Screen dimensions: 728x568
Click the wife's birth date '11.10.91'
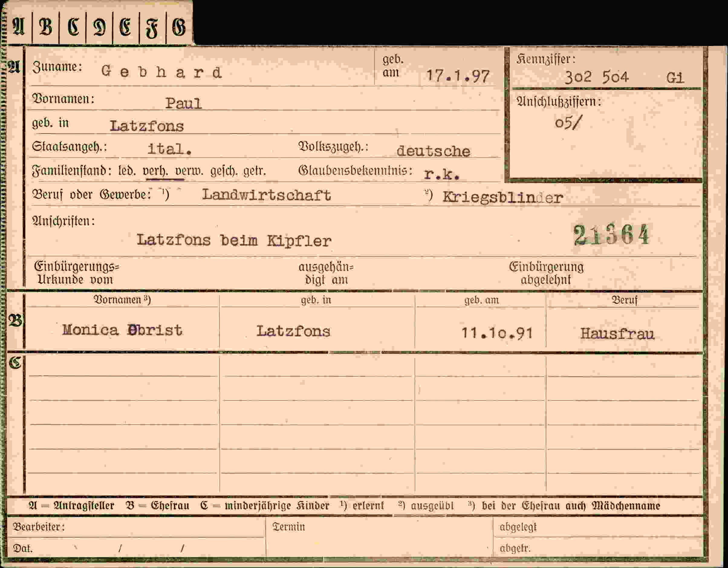(497, 333)
